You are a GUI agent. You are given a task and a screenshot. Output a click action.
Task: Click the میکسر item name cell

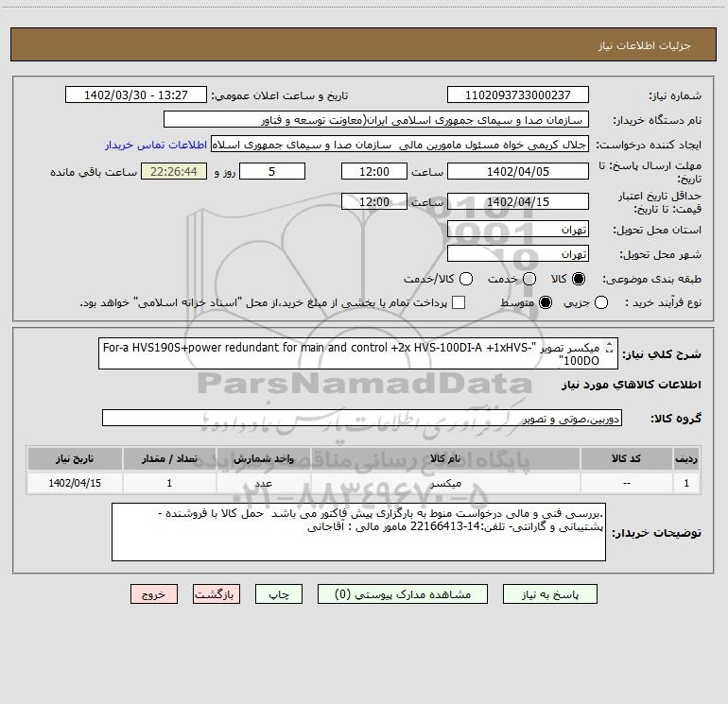pos(444,483)
